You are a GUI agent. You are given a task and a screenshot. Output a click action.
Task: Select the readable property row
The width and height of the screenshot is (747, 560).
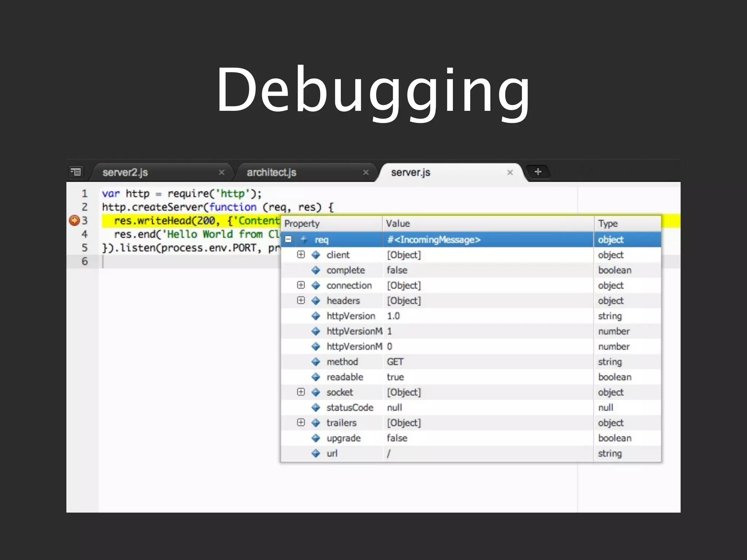click(x=471, y=377)
